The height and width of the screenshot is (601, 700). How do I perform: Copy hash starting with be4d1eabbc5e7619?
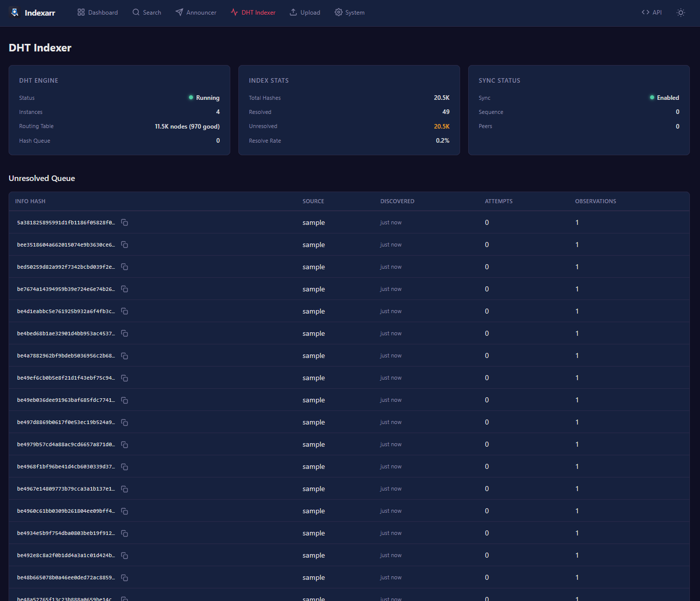(124, 312)
